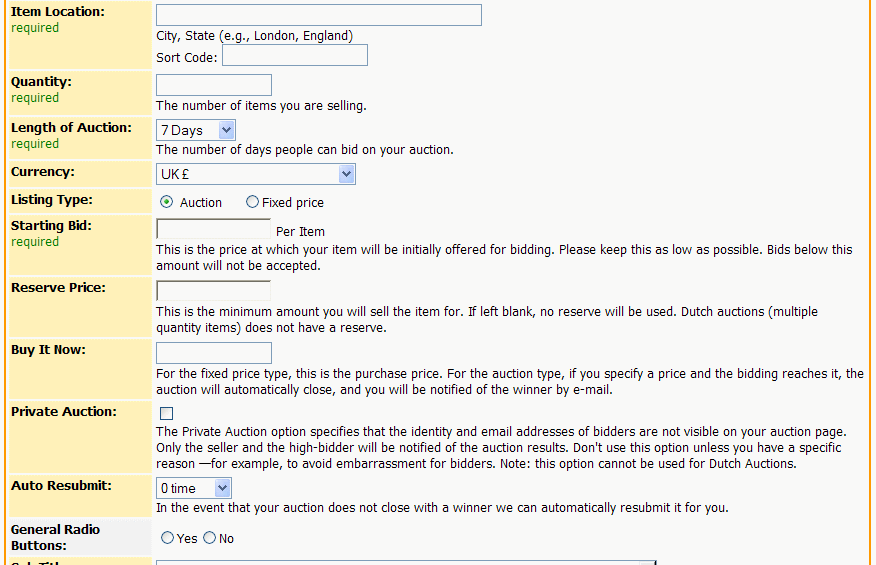Screen dimensions: 876x565
Task: Click the Fixed price label text
Action: 293,202
